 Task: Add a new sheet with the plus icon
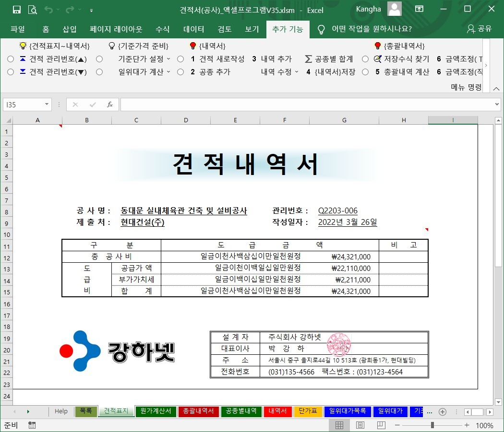442,412
